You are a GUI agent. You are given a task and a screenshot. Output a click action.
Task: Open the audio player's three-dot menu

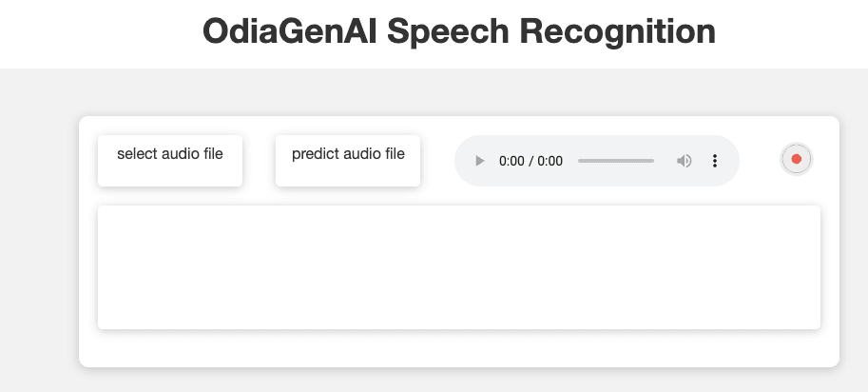714,161
